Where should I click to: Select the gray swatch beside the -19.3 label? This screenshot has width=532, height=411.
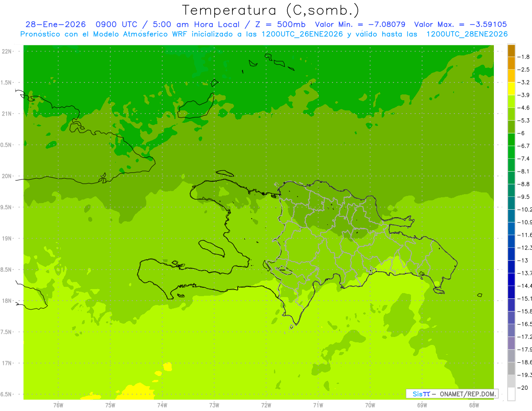[x=511, y=368]
